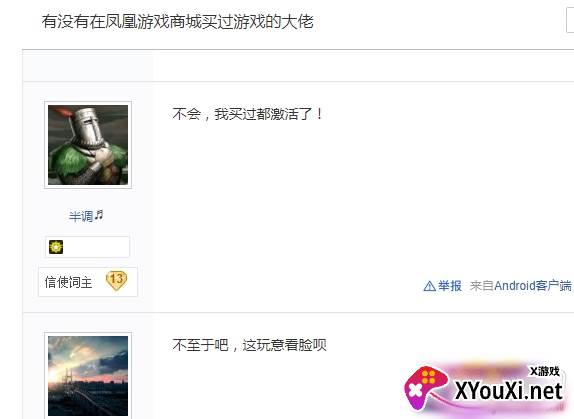Click the username 半调 link
The height and width of the screenshot is (419, 574).
tap(81, 216)
